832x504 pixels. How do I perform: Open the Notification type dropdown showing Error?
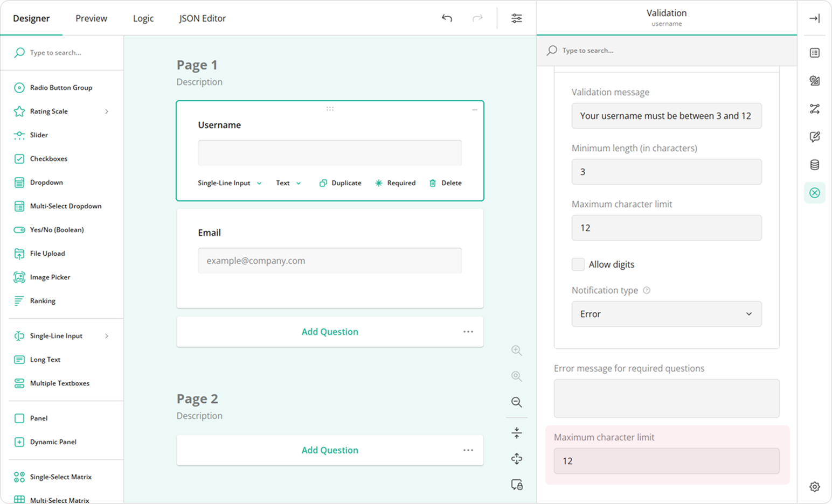coord(666,314)
